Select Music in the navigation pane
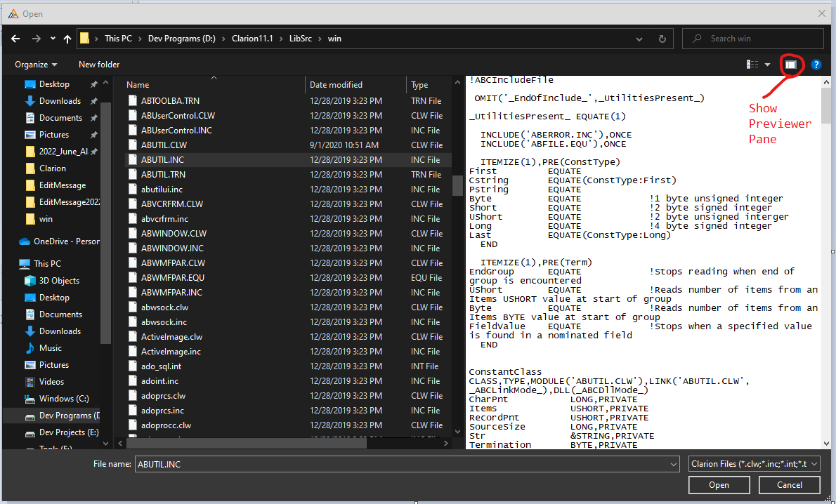The image size is (836, 504). [x=50, y=348]
